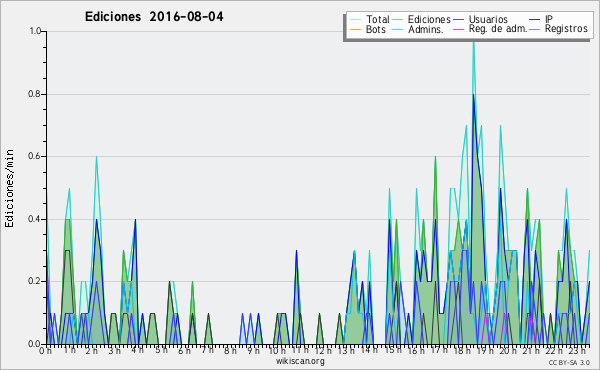
Task: Click the 23 h tick label
Action: [577, 351]
